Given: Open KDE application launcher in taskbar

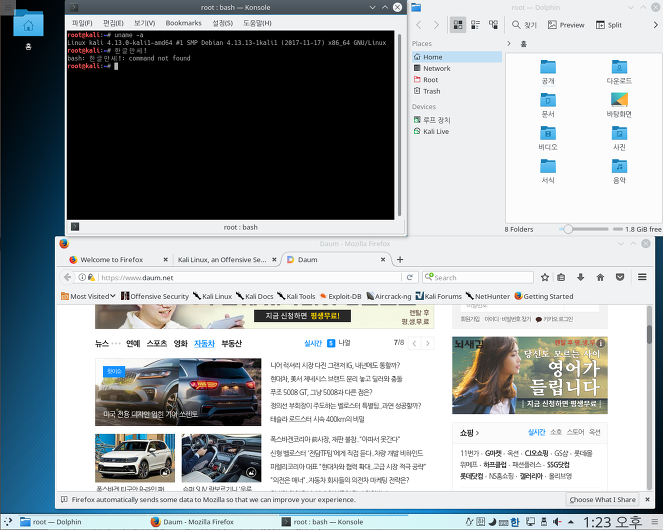Looking at the screenshot, I should pyautogui.click(x=8, y=522).
